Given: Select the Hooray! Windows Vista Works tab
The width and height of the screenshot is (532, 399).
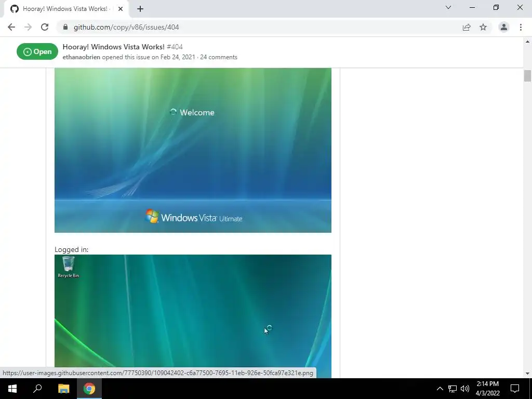Looking at the screenshot, I should click(x=66, y=9).
